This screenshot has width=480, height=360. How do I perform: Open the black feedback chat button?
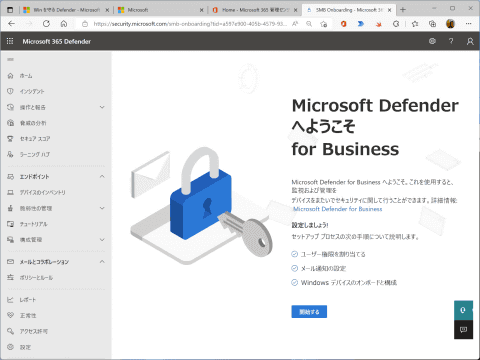pos(463,330)
